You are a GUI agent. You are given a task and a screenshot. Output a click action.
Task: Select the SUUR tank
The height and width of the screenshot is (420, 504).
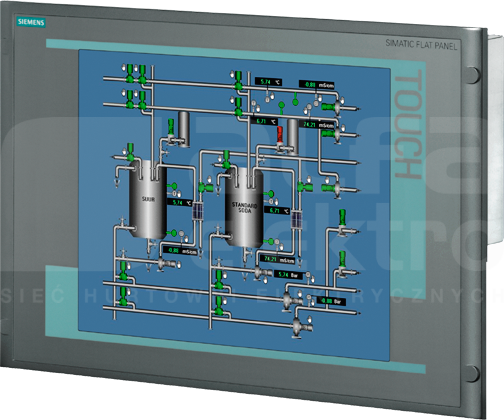click(148, 199)
